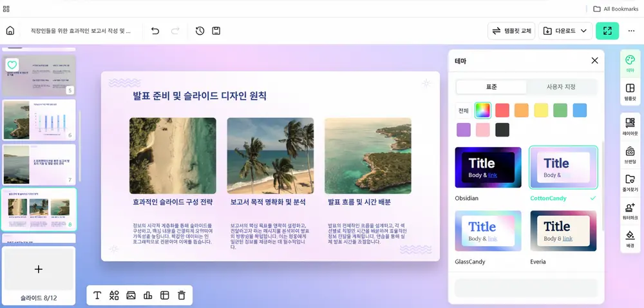Screen dimensions: 644x308
Task: Apply the CottonCandy theme
Action: 563,168
